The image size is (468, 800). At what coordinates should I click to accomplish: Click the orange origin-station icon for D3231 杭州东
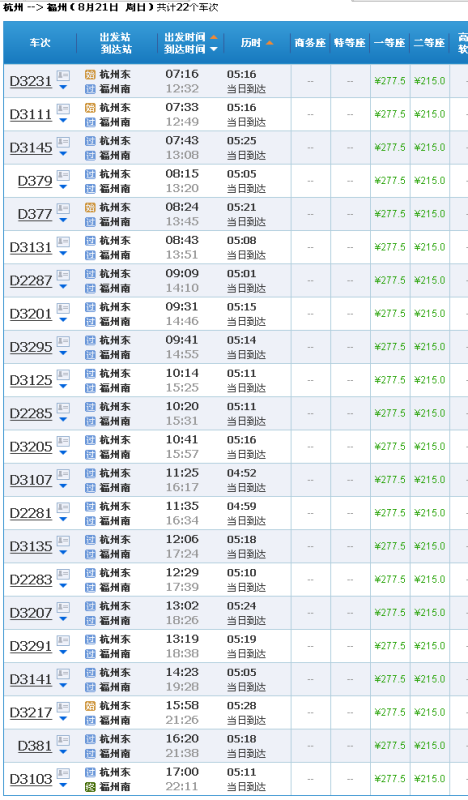tap(90, 75)
